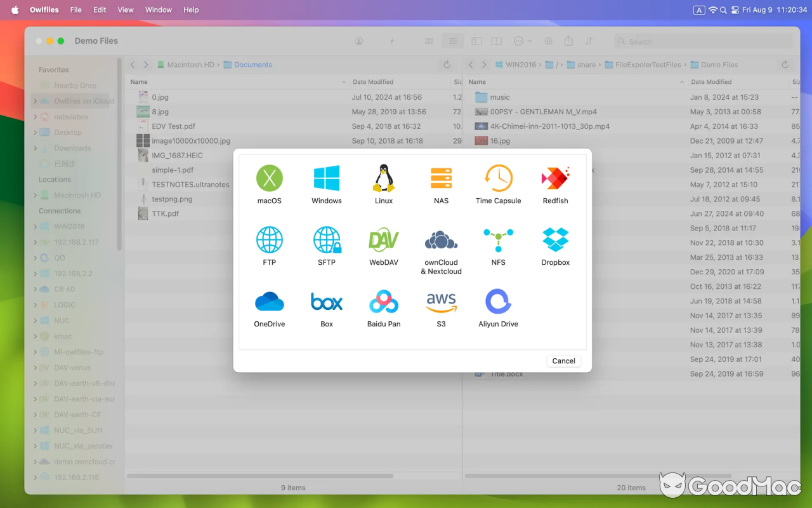Expand the Downloads sidebar item
The height and width of the screenshot is (508, 812).
click(x=36, y=149)
